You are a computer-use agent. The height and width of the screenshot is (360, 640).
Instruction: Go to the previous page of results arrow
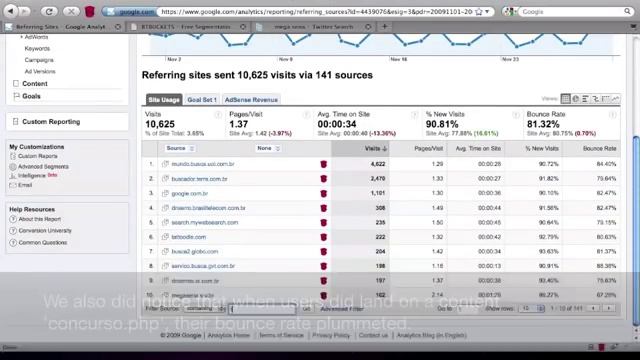[x=593, y=309]
